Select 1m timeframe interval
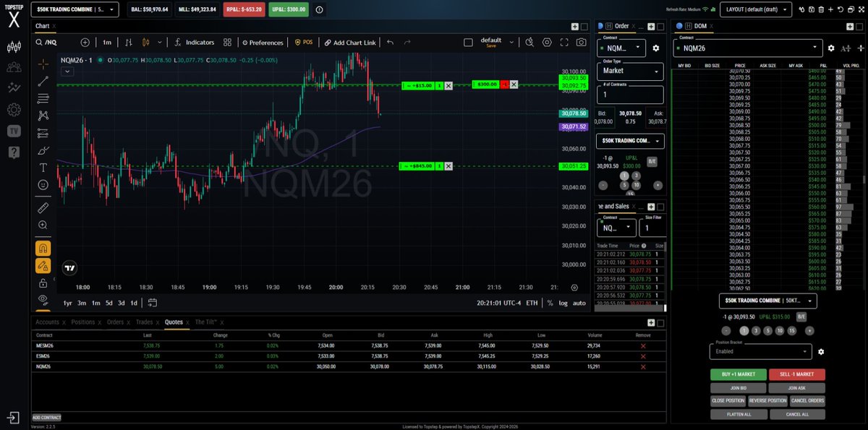 [x=107, y=43]
